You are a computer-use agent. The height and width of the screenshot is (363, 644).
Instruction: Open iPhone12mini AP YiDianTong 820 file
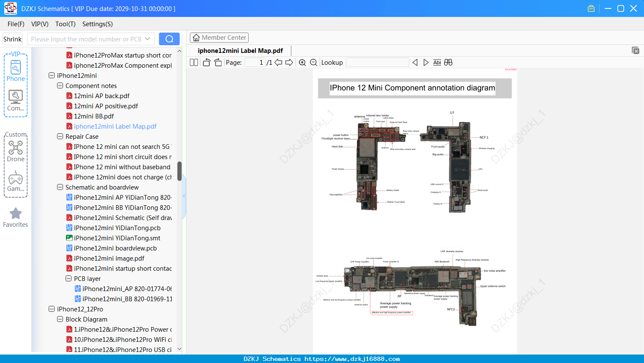click(119, 197)
